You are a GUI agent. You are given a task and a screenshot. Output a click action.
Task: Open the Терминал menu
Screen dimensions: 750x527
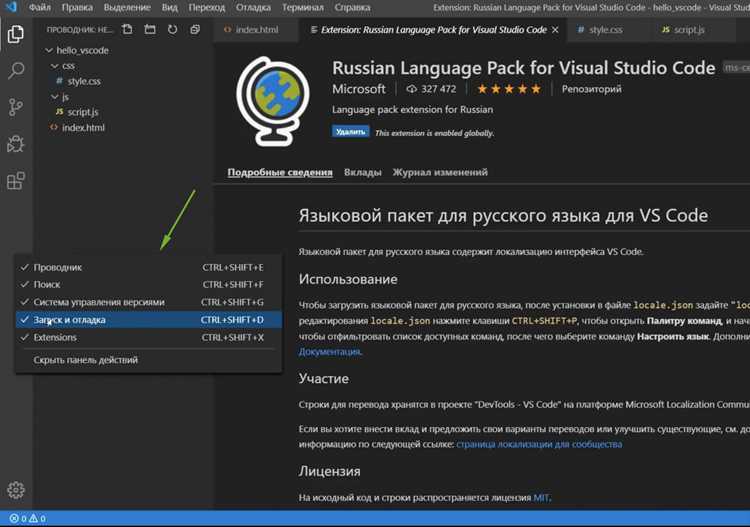click(303, 7)
